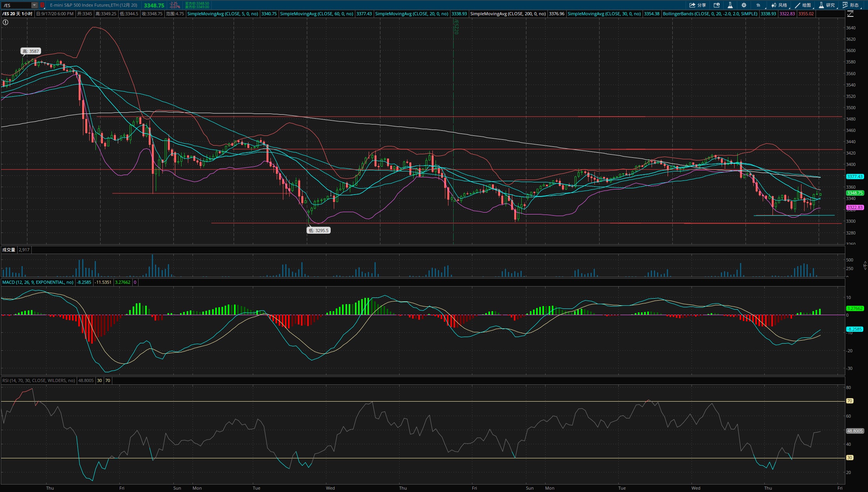This screenshot has height=492, width=868.
Task: Click the cyan 3377.43 price axis bubble
Action: click(854, 177)
